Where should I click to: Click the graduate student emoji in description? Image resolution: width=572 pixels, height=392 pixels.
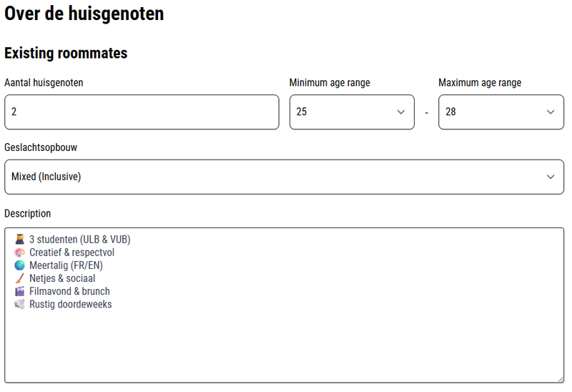tap(20, 240)
